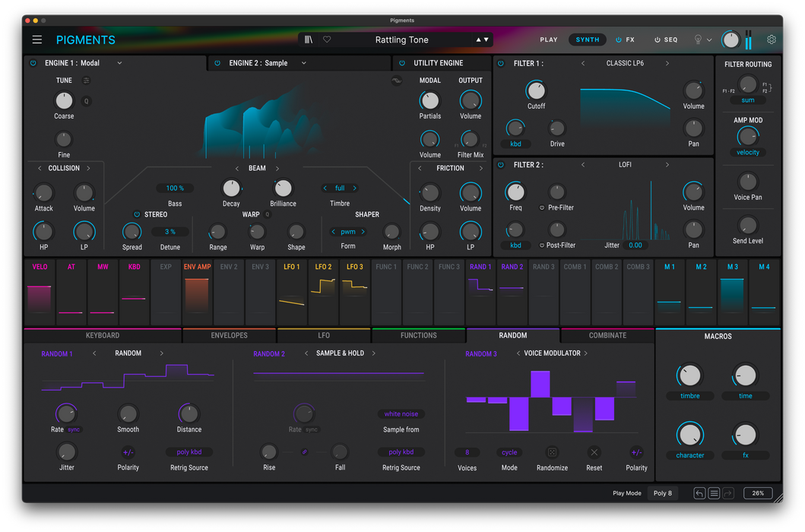The height and width of the screenshot is (532, 805).
Task: Click the Filter 1 Cutoff knob
Action: [536, 90]
